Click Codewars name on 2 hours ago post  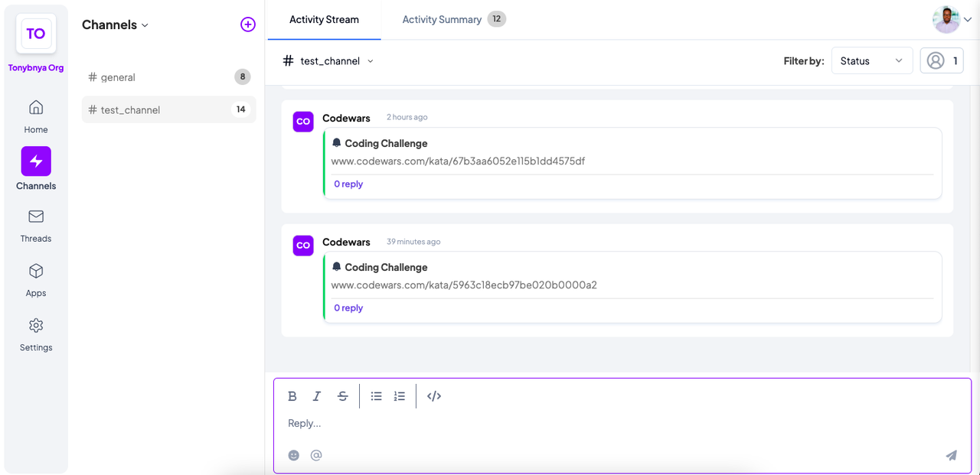coord(346,118)
